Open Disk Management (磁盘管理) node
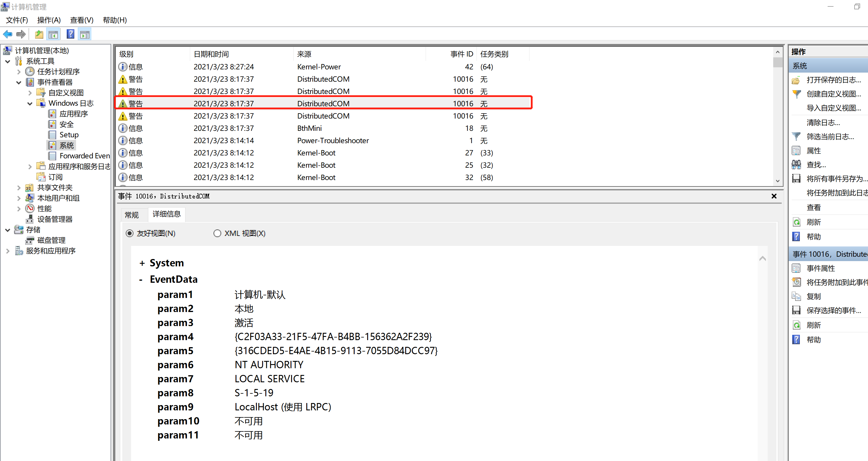 coord(51,240)
